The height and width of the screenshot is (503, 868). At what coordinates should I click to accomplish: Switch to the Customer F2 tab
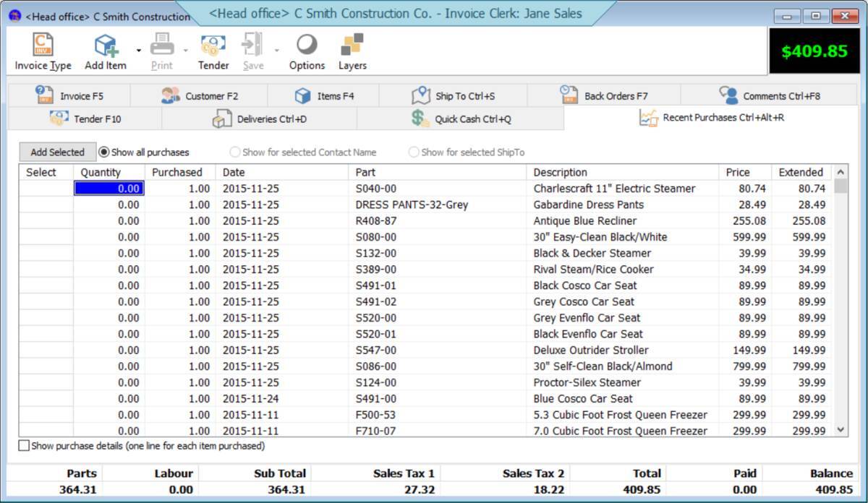199,95
